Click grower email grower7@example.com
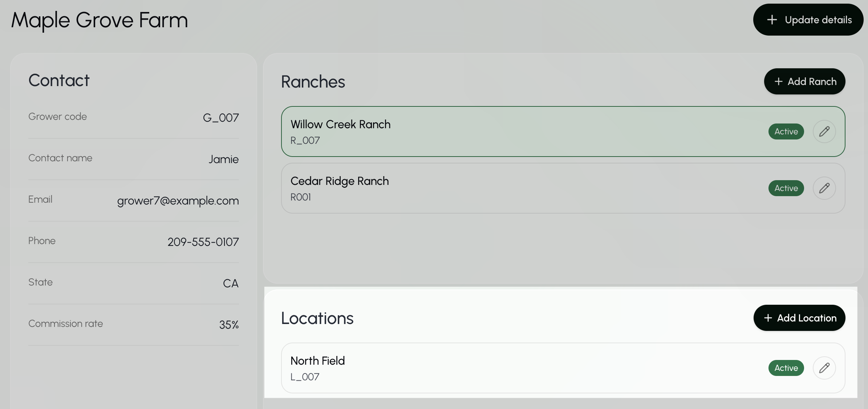Image resolution: width=868 pixels, height=409 pixels. [x=178, y=201]
